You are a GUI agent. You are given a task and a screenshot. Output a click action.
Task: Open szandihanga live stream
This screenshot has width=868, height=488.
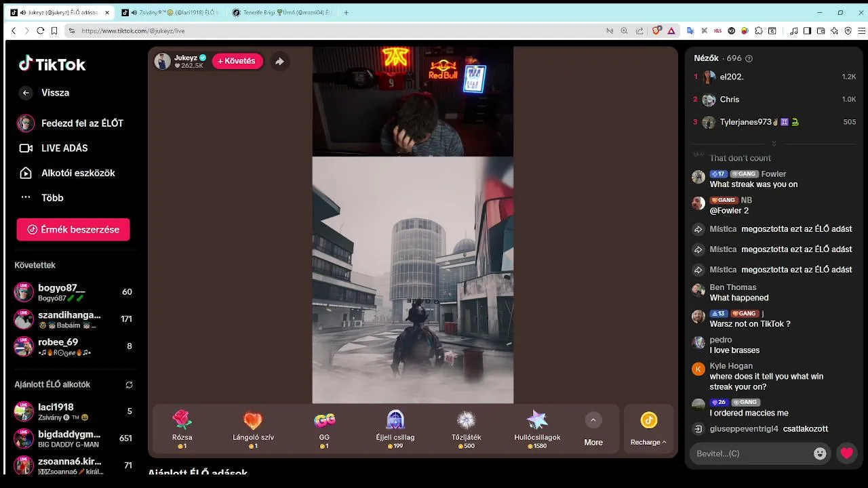(73, 319)
